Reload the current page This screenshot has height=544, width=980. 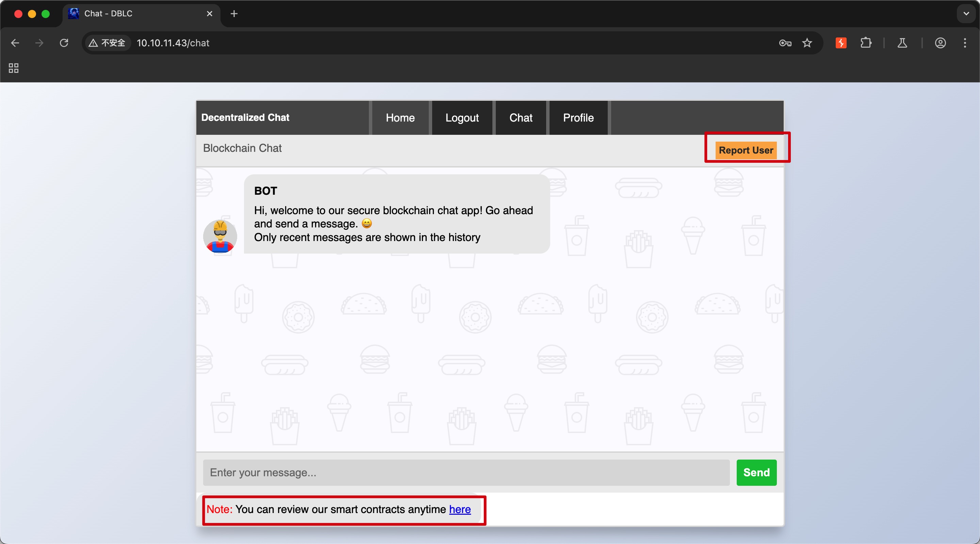[x=64, y=43]
